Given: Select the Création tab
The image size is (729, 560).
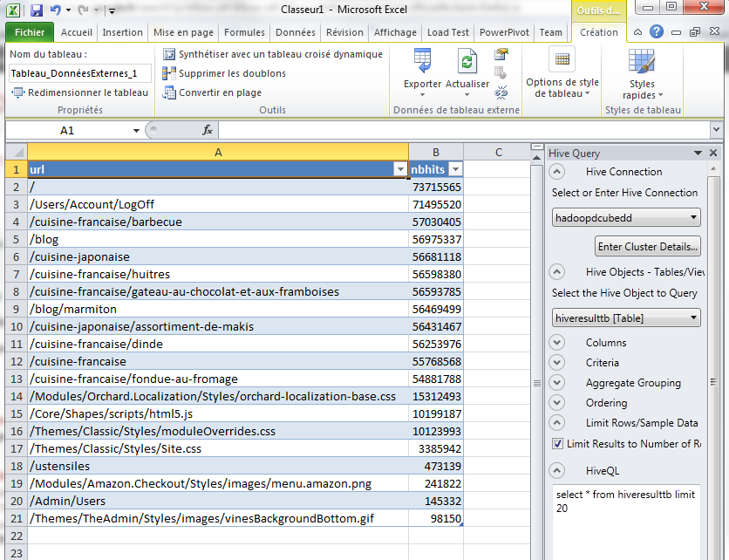Looking at the screenshot, I should 599,32.
